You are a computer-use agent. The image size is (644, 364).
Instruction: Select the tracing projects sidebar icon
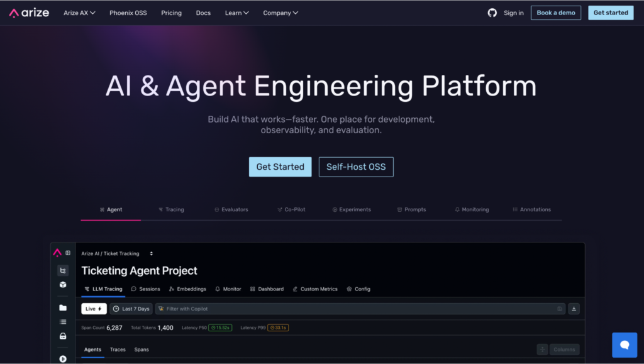63,270
